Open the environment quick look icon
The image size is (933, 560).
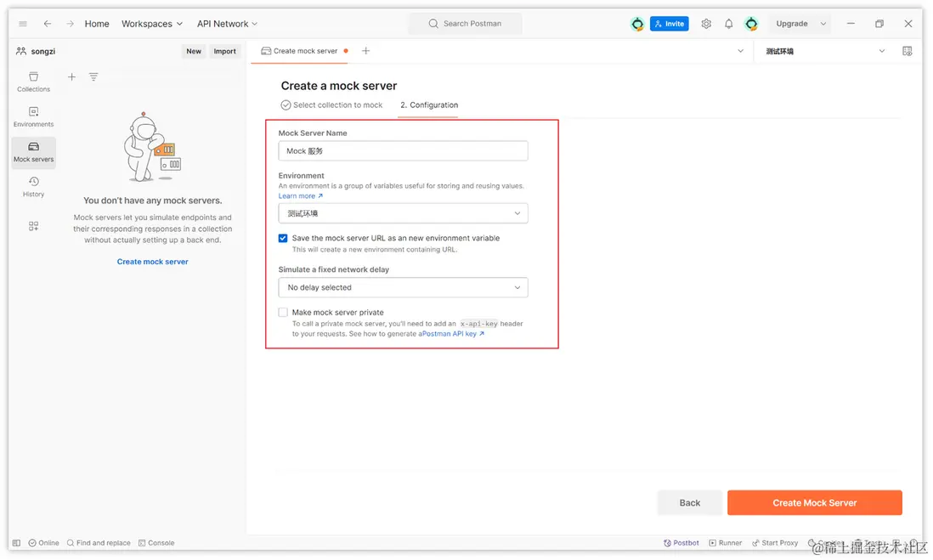907,51
